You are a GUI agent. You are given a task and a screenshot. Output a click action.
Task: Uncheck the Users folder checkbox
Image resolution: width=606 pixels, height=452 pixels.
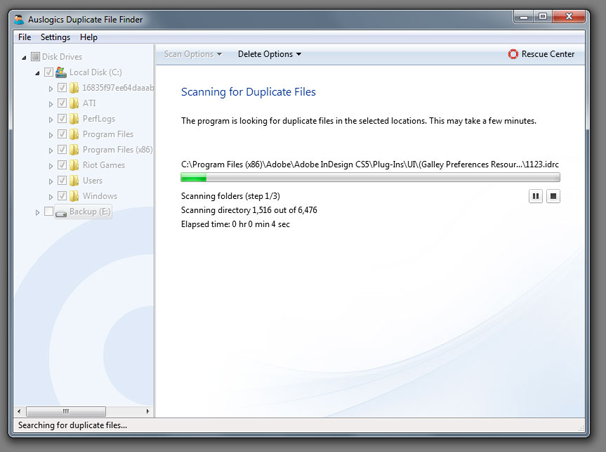[x=62, y=181]
